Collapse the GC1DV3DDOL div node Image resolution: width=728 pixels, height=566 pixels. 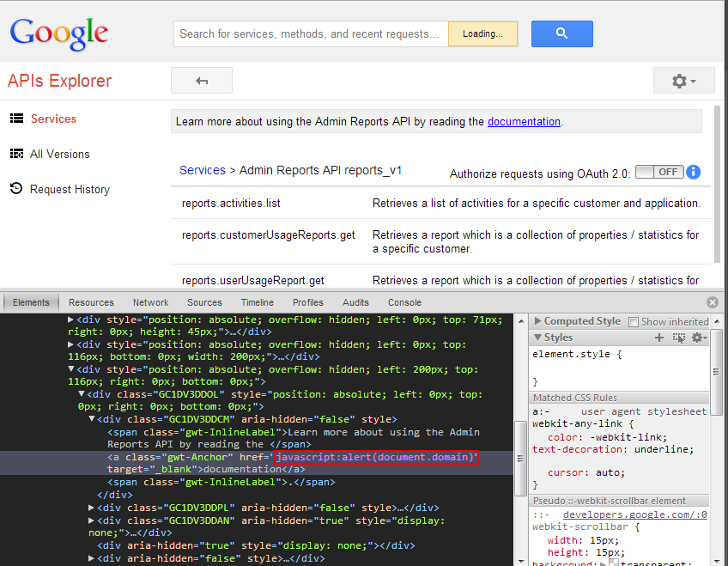tap(82, 393)
